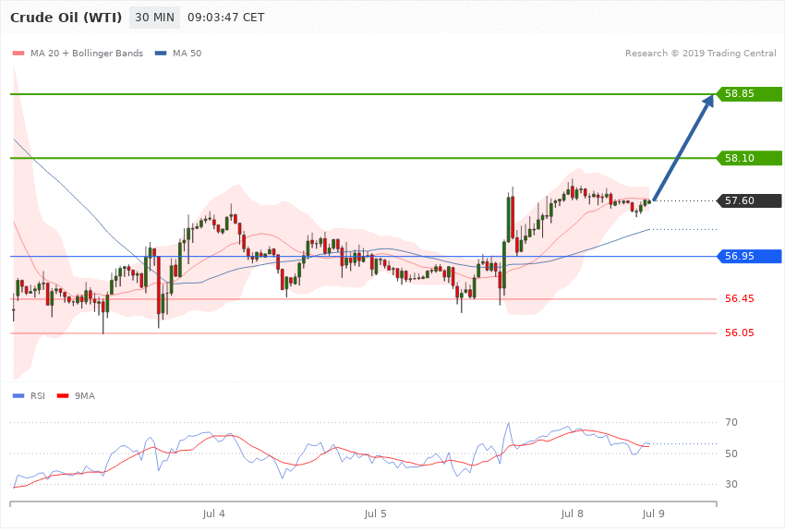This screenshot has height=532, width=785.
Task: Click the Jul 9 date axis label
Action: coord(653,514)
